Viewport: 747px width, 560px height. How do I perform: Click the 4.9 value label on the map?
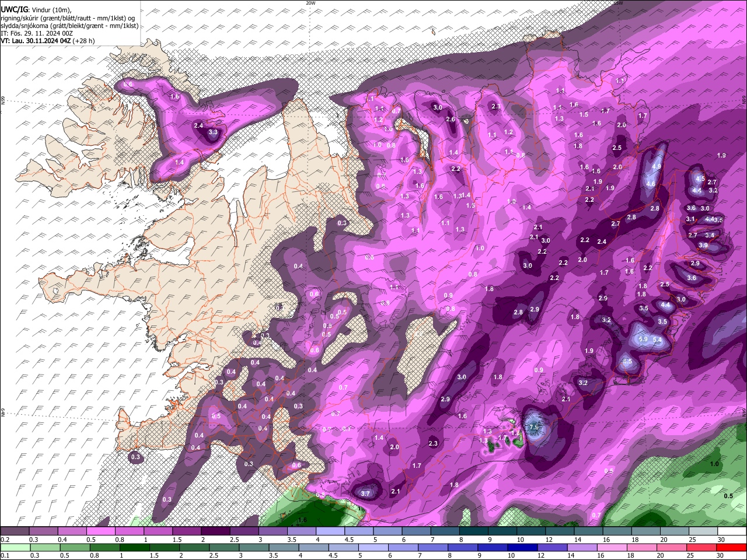[657, 167]
